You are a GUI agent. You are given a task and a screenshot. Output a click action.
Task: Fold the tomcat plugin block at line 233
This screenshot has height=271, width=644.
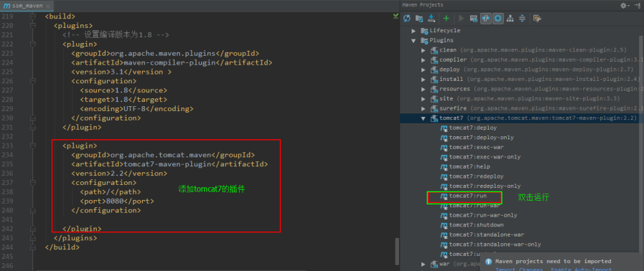tap(33, 146)
